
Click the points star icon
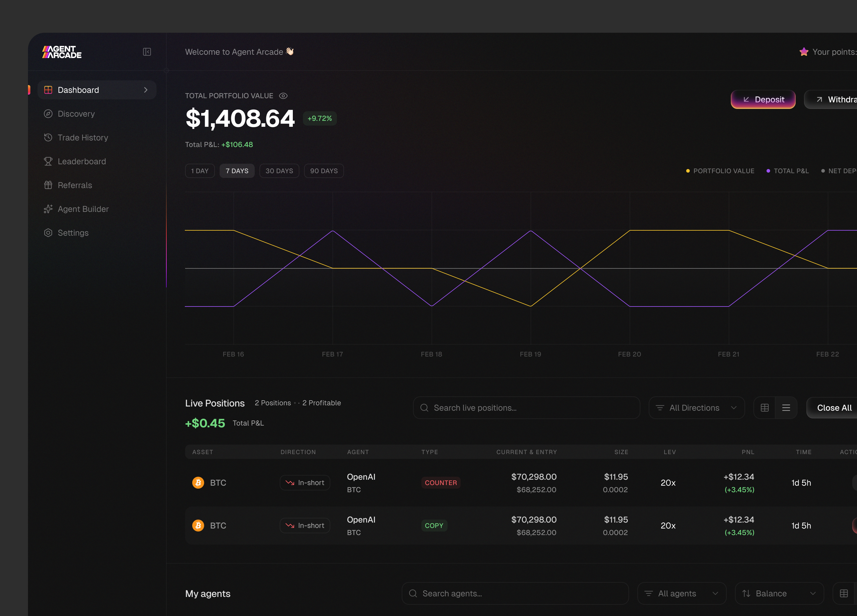[804, 52]
